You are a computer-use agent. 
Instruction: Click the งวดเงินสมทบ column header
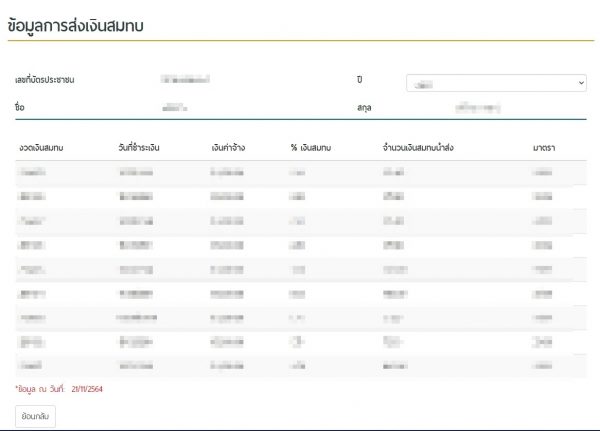[41, 148]
